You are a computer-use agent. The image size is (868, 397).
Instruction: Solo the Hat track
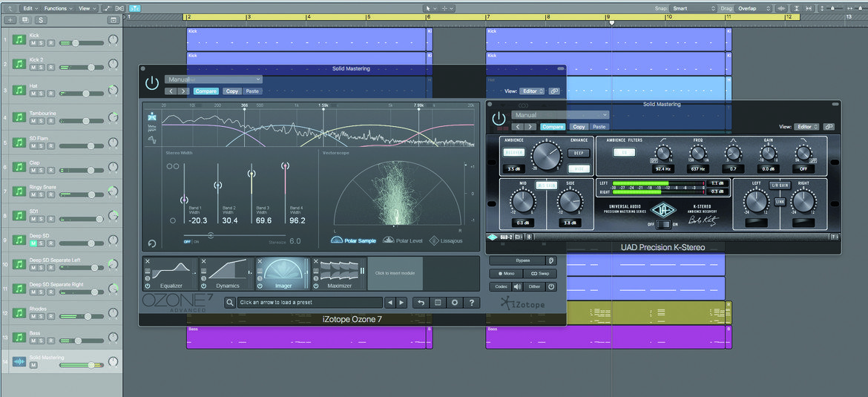pos(42,93)
